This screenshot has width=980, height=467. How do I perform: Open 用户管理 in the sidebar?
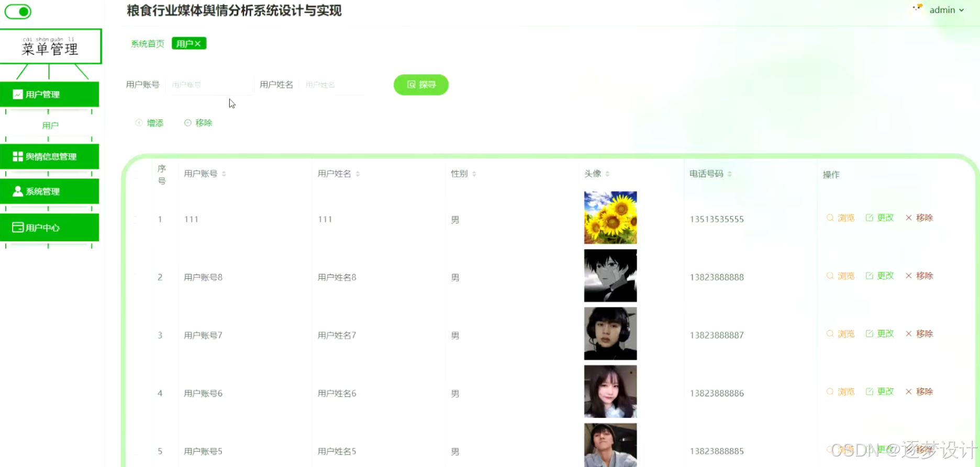(x=50, y=94)
